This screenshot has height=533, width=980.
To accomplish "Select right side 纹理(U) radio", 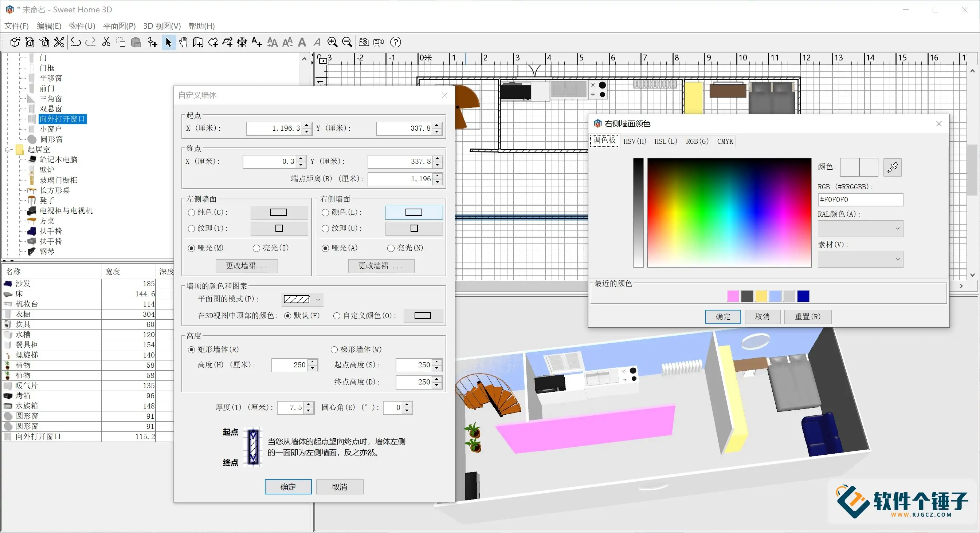I will (x=325, y=229).
